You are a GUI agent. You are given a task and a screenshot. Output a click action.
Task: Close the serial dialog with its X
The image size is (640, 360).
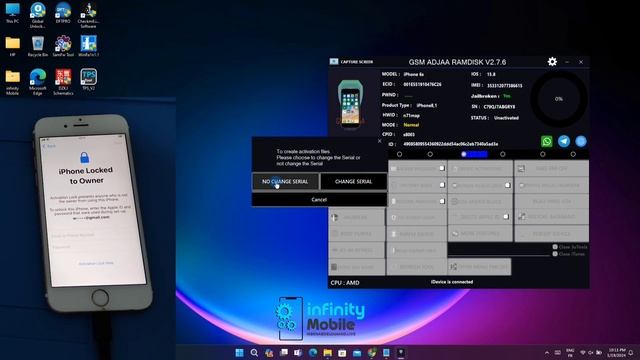click(x=380, y=141)
